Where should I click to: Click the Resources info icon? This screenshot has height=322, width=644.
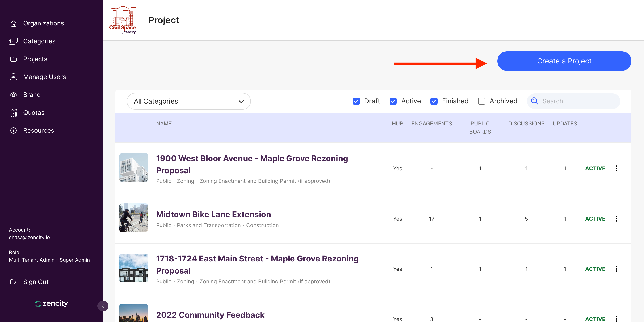[13, 131]
